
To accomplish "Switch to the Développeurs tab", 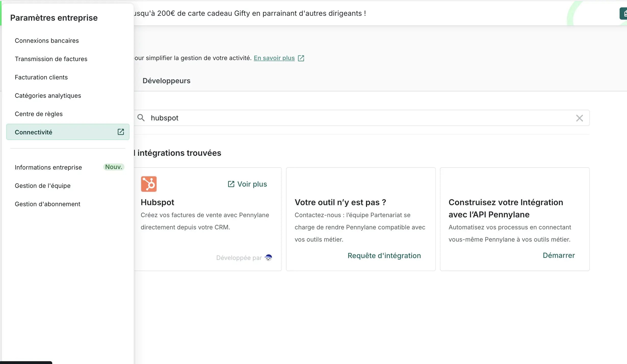I will [x=166, y=81].
